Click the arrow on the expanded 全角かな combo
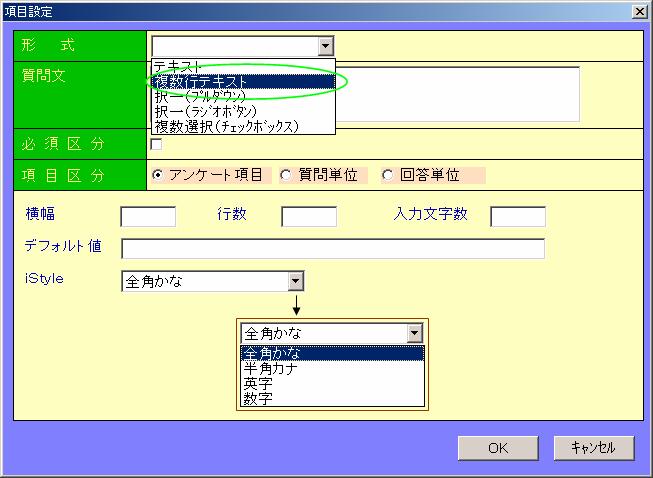The image size is (653, 478). (x=415, y=333)
